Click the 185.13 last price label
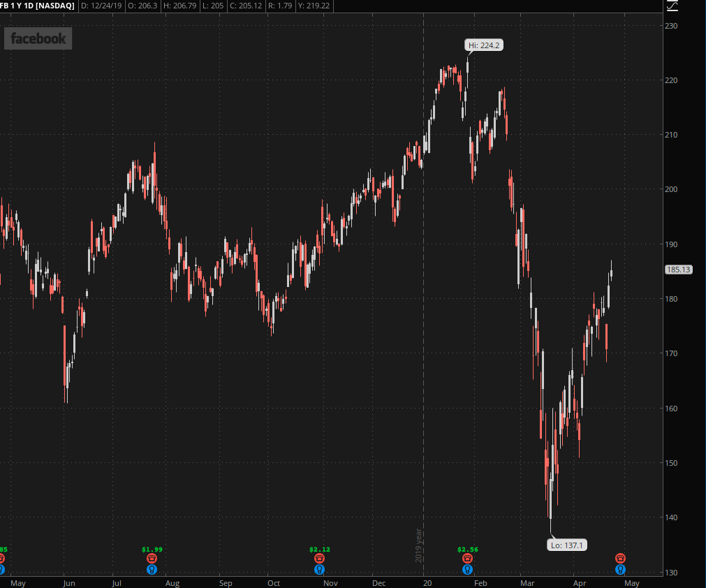Screen dimensions: 706x588 (679, 270)
